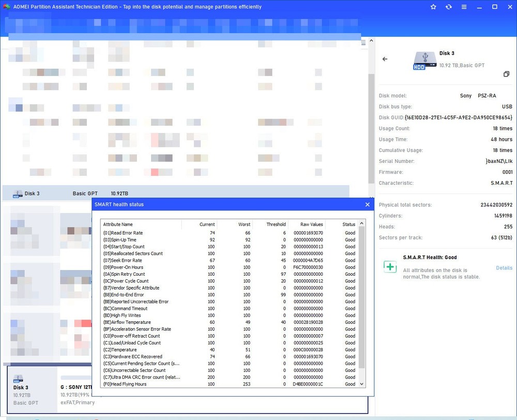The height and width of the screenshot is (420, 517).
Task: Close the SMART health status dialog
Action: coord(368,205)
